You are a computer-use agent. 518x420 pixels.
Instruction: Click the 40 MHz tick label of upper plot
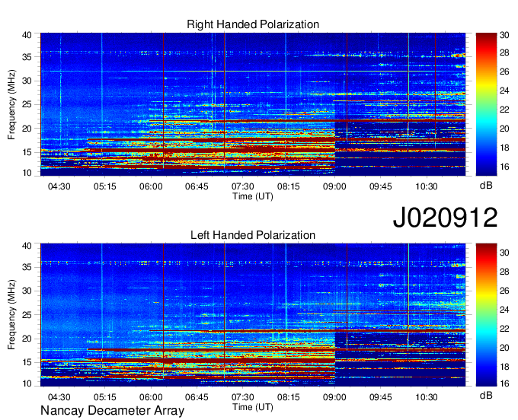click(x=27, y=35)
